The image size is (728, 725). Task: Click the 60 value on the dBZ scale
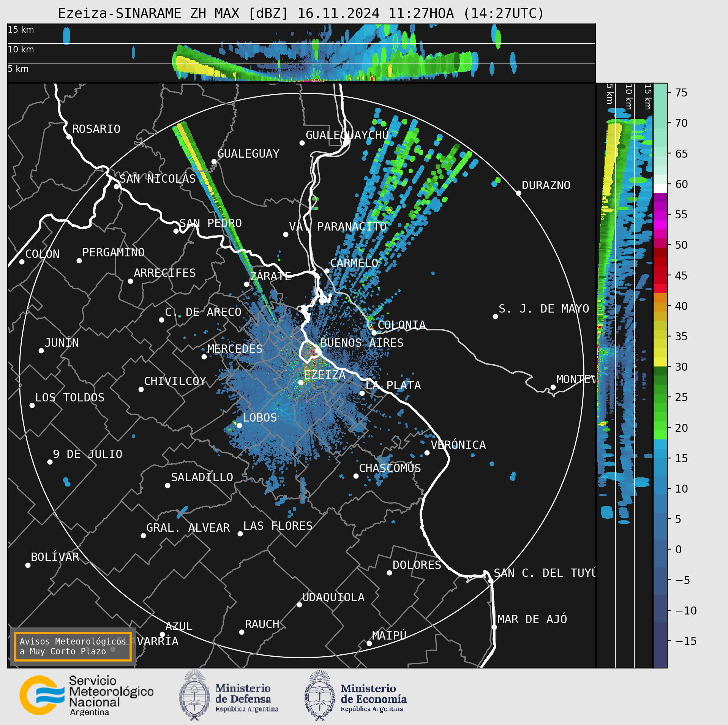(681, 184)
